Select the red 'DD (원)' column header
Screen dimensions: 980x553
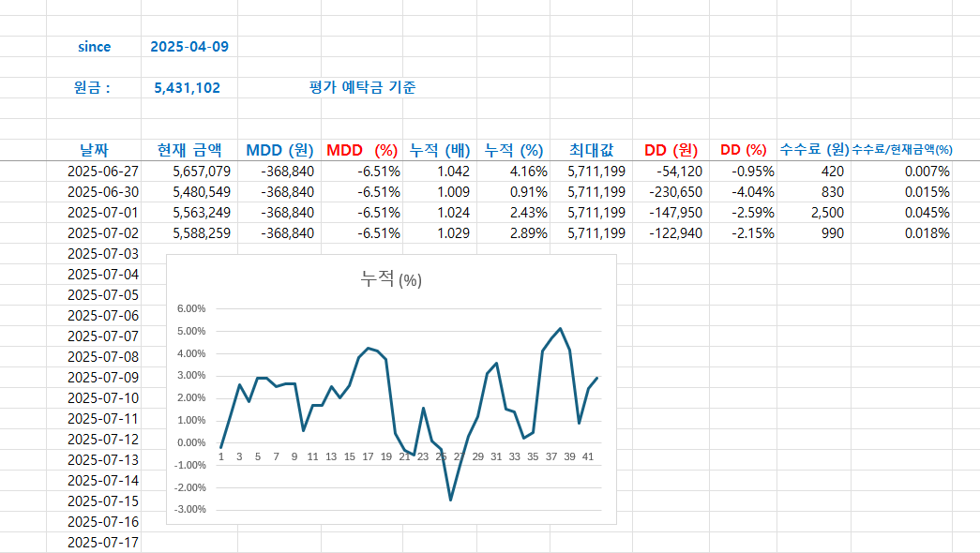tap(671, 150)
